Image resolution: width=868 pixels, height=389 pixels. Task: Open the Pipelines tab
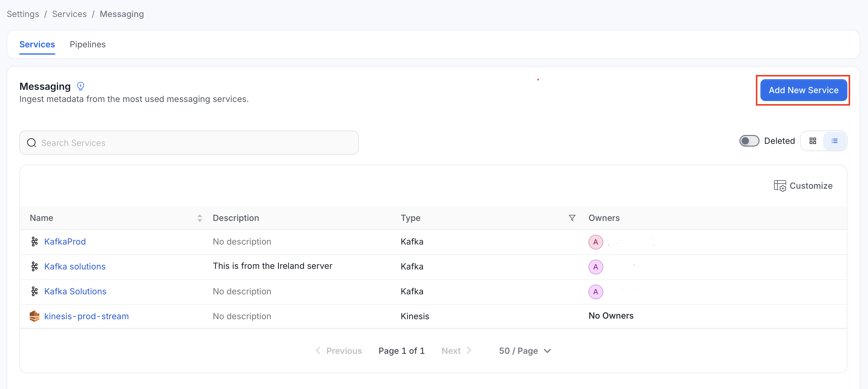click(x=88, y=44)
